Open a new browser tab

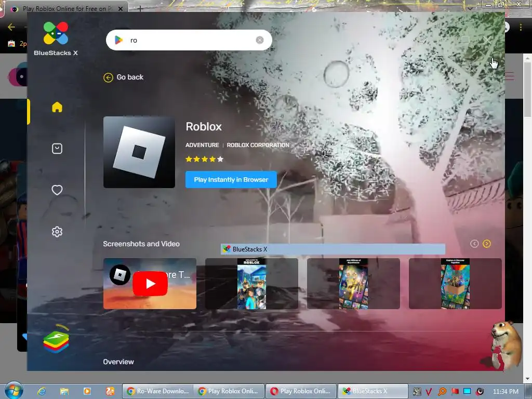click(x=140, y=9)
